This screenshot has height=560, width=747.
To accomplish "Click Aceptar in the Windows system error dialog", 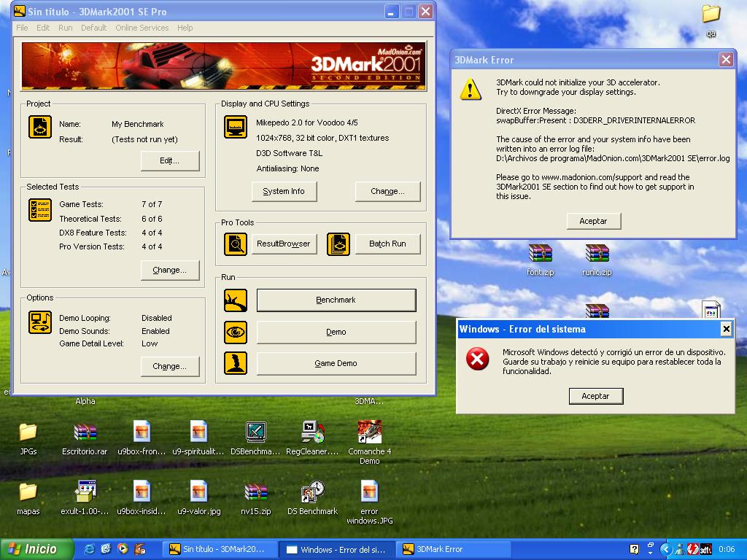I will 596,396.
